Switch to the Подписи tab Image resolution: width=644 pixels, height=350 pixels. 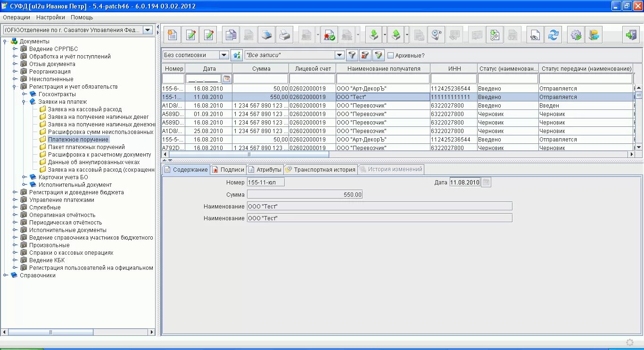pos(228,169)
